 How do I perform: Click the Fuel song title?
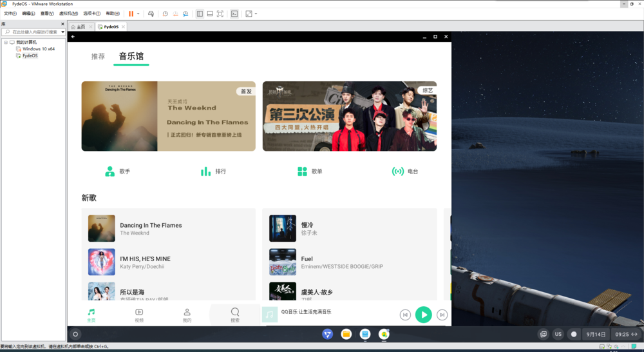pos(307,259)
